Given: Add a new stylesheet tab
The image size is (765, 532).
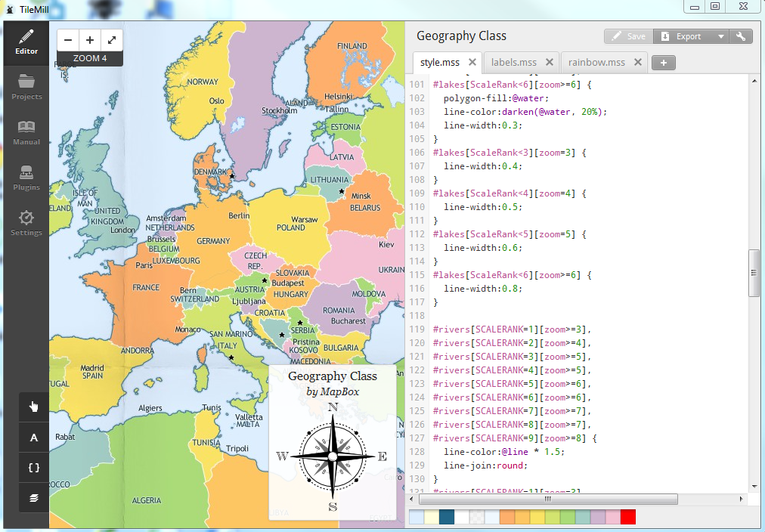Looking at the screenshot, I should [663, 63].
